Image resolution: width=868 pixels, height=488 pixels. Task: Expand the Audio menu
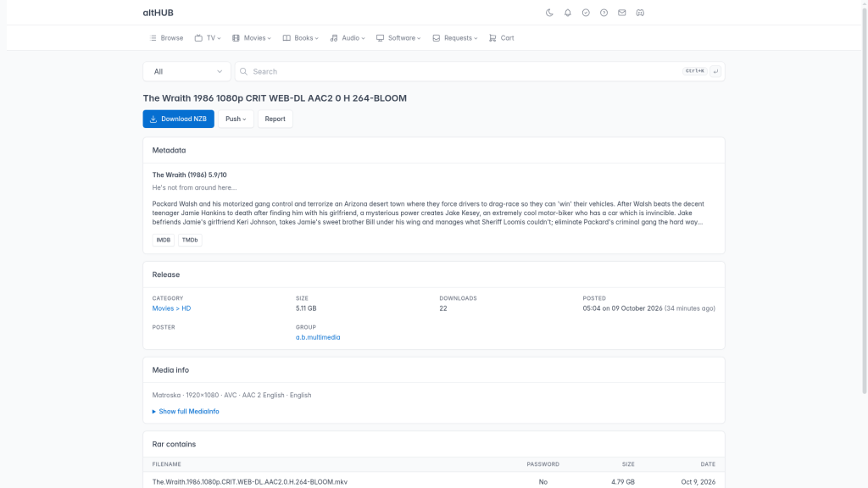(x=348, y=38)
